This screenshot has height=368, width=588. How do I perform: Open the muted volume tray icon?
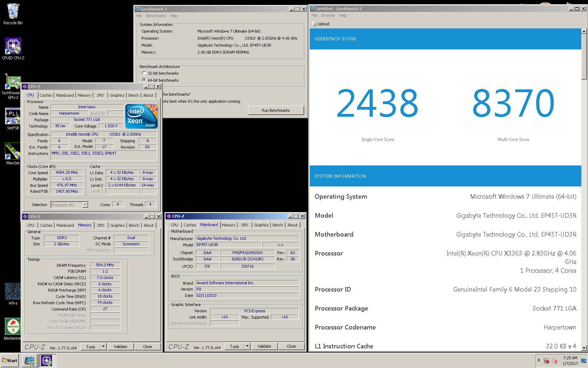555,361
